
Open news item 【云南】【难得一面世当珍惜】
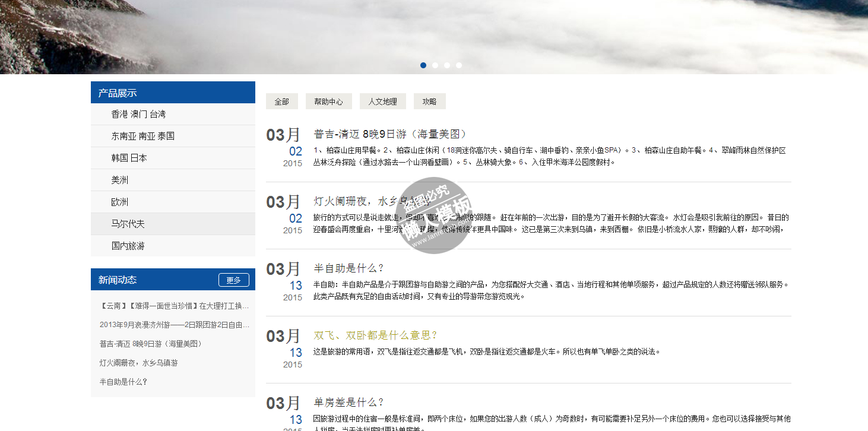(x=175, y=306)
